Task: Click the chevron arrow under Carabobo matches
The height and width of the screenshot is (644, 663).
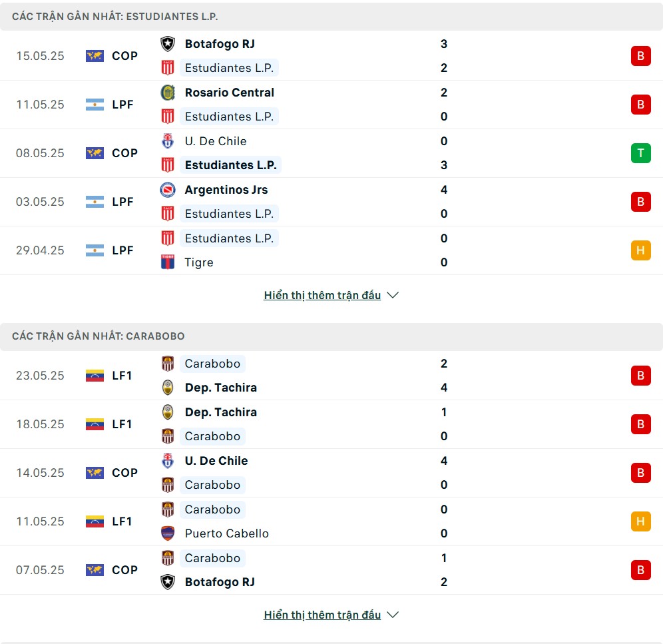Action: 393,615
